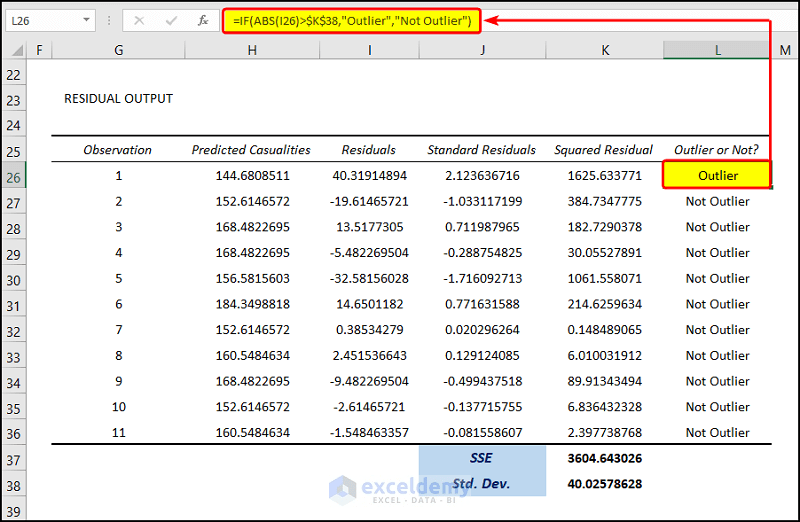Viewport: 800px width, 522px height.
Task: Select column K header
Action: click(x=605, y=50)
